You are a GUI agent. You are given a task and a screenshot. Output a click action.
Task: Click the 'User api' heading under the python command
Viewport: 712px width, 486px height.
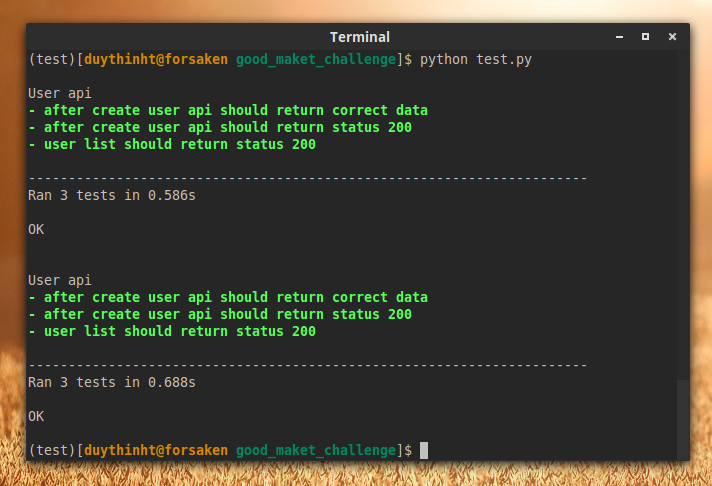pyautogui.click(x=60, y=93)
